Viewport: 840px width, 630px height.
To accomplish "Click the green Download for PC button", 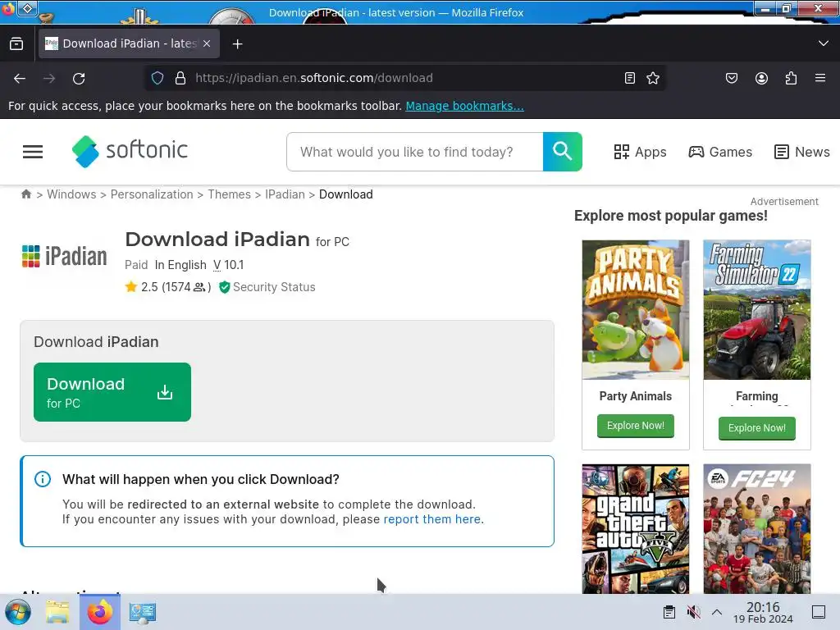I will tap(112, 392).
